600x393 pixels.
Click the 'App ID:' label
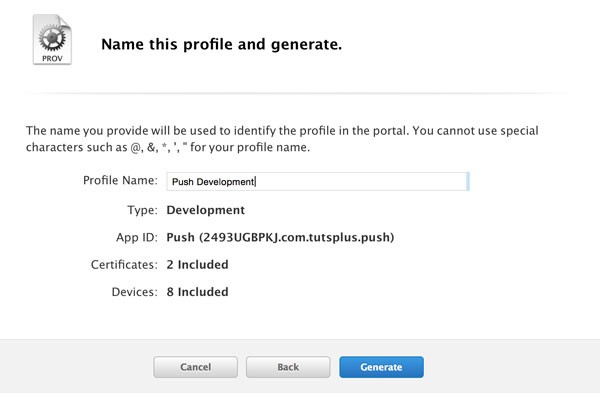(x=137, y=237)
